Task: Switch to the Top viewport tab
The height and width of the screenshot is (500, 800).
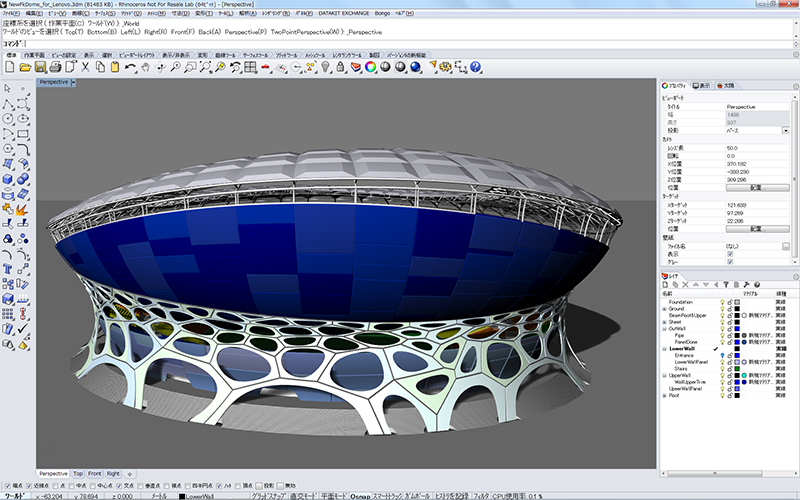Action: (78, 472)
